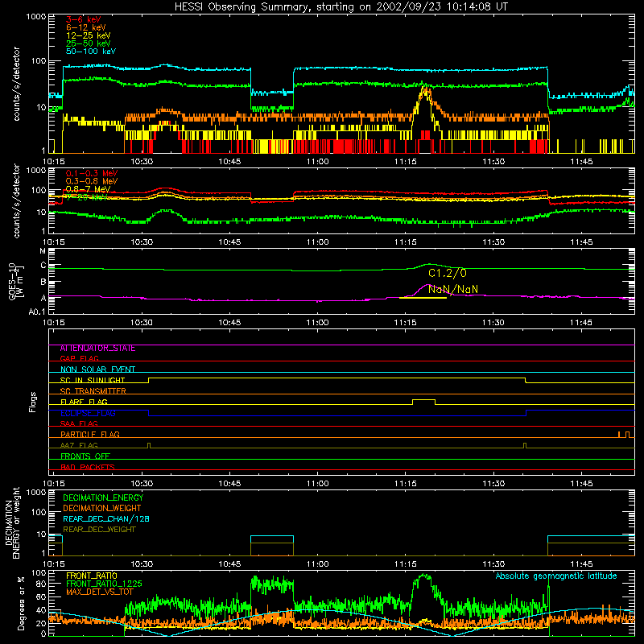
Task: Click the 12-25 keV flare peak in top panel
Action: [425, 89]
